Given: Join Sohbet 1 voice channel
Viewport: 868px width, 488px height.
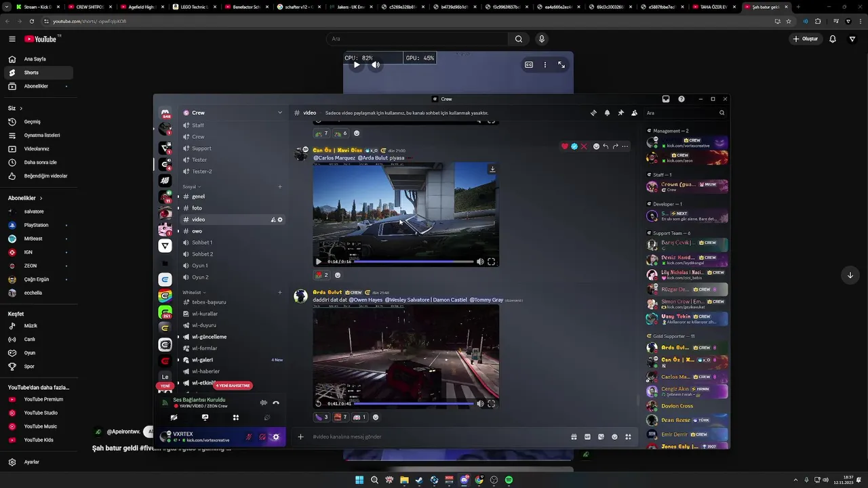Looking at the screenshot, I should (x=232, y=243).
